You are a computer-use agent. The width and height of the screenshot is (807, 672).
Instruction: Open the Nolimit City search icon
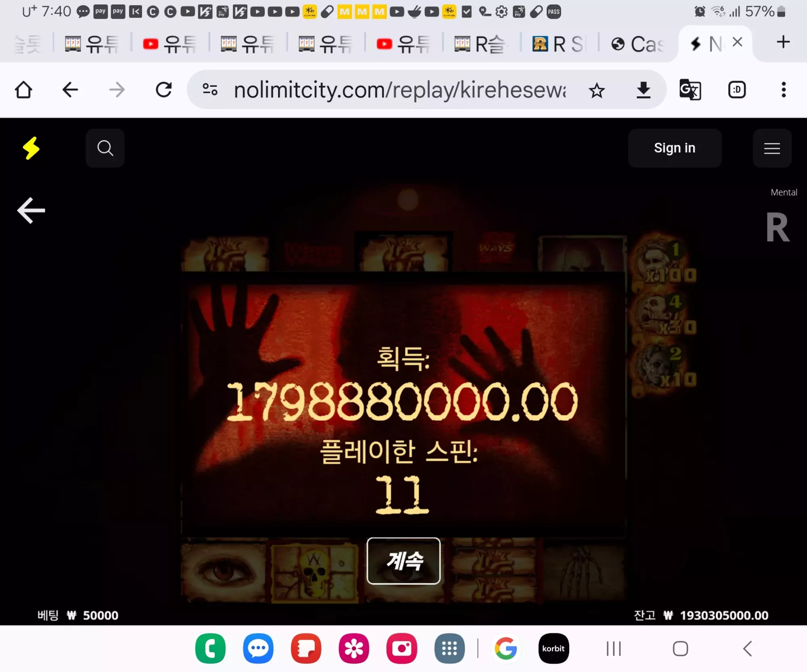coord(105,148)
